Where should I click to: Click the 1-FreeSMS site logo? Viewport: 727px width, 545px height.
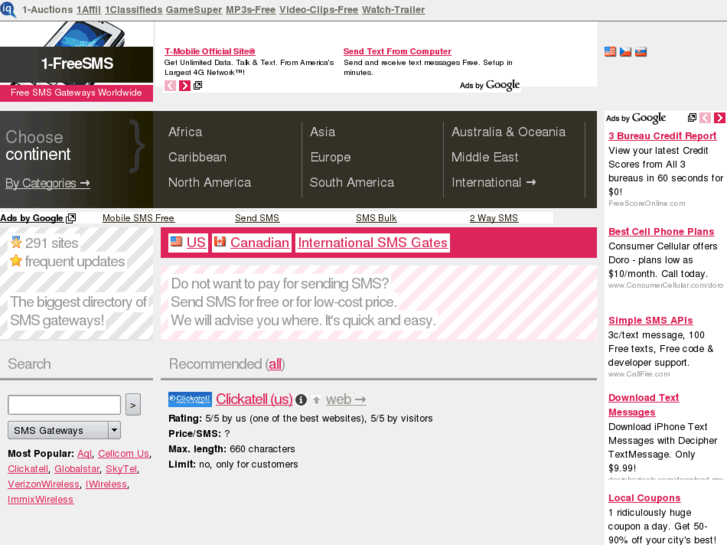pos(77,64)
